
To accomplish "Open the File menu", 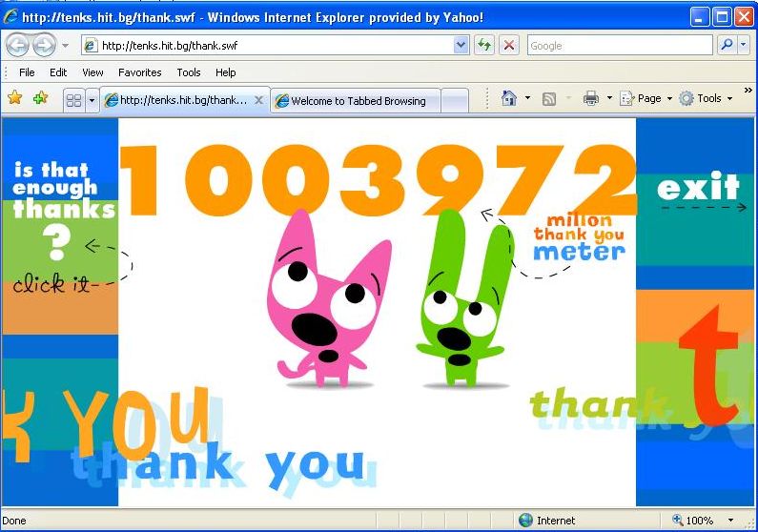I will point(27,72).
